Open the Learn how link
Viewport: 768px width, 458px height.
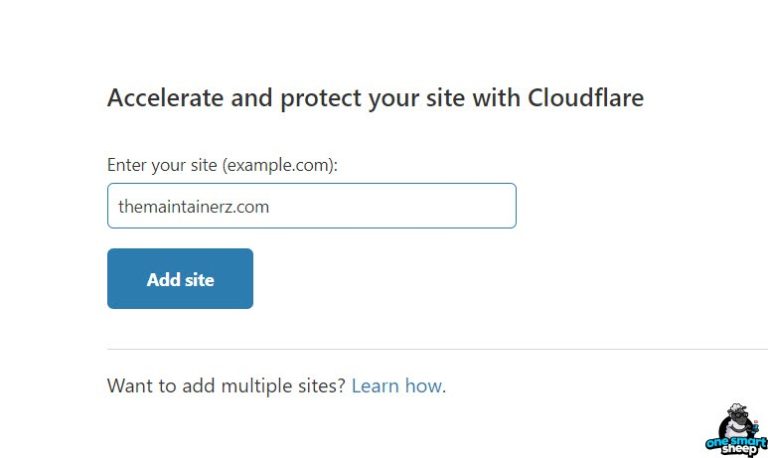[x=396, y=386]
